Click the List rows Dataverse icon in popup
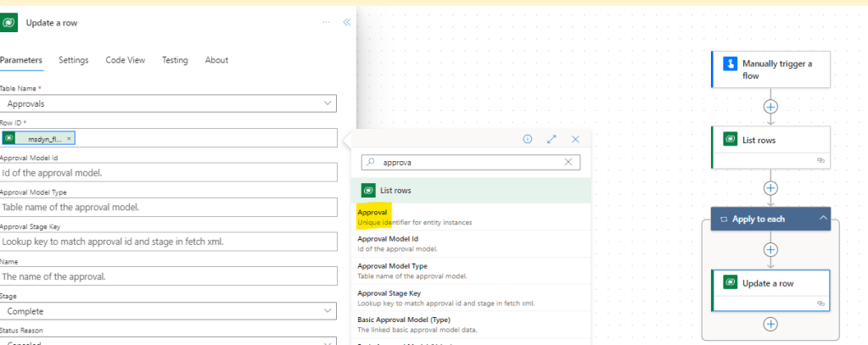The width and height of the screenshot is (868, 345). tap(368, 191)
